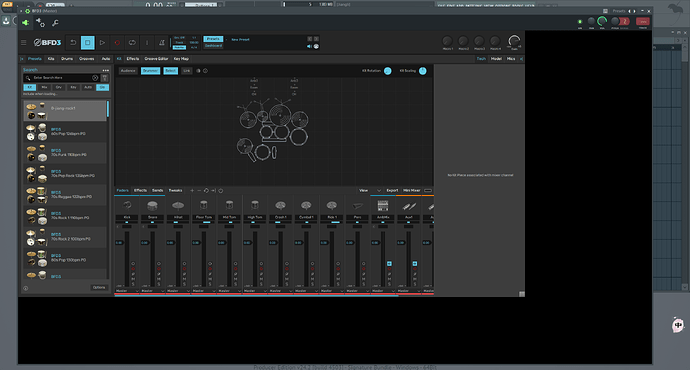Adjust the Kit Scaling knob
This screenshot has height=370, width=690.
422,71
